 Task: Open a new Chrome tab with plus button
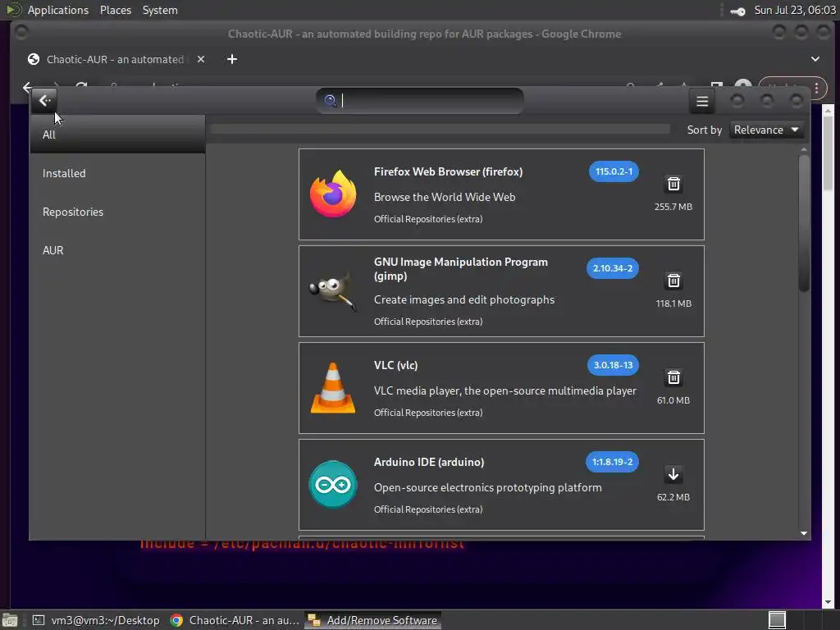tap(231, 59)
